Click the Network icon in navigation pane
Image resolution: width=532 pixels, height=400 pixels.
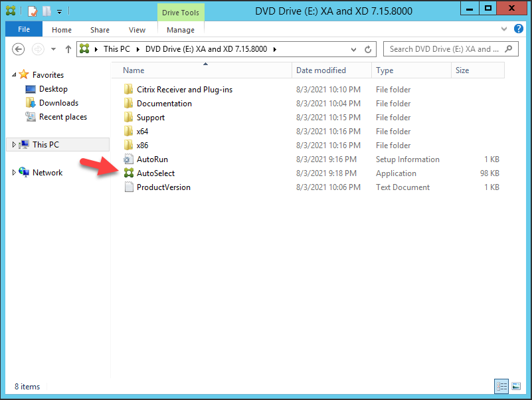(x=24, y=172)
